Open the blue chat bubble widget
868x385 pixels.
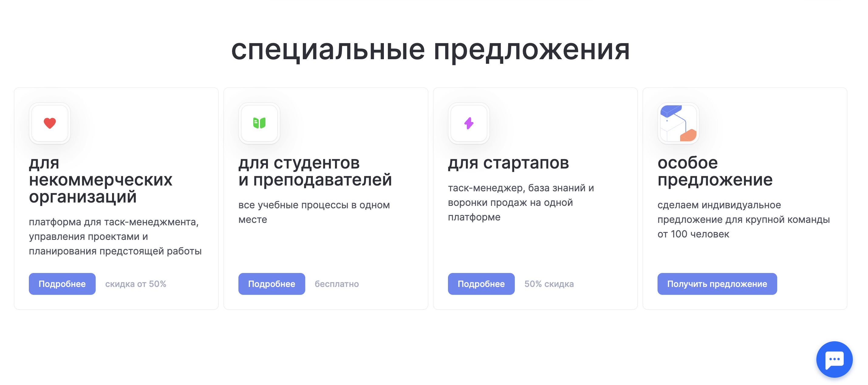(x=834, y=359)
